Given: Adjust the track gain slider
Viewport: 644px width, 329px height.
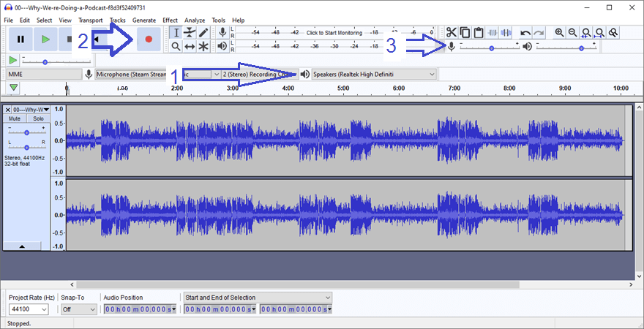Looking at the screenshot, I should (x=26, y=132).
